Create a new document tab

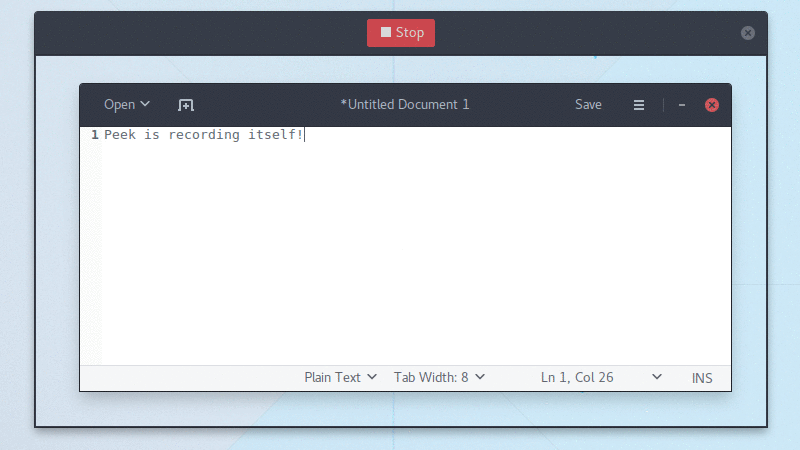pos(186,105)
